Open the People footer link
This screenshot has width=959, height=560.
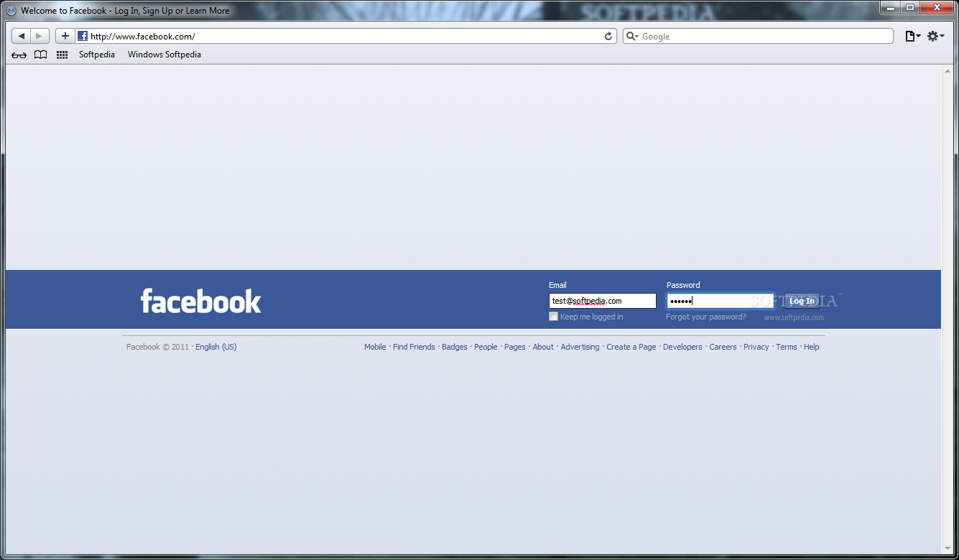point(486,347)
